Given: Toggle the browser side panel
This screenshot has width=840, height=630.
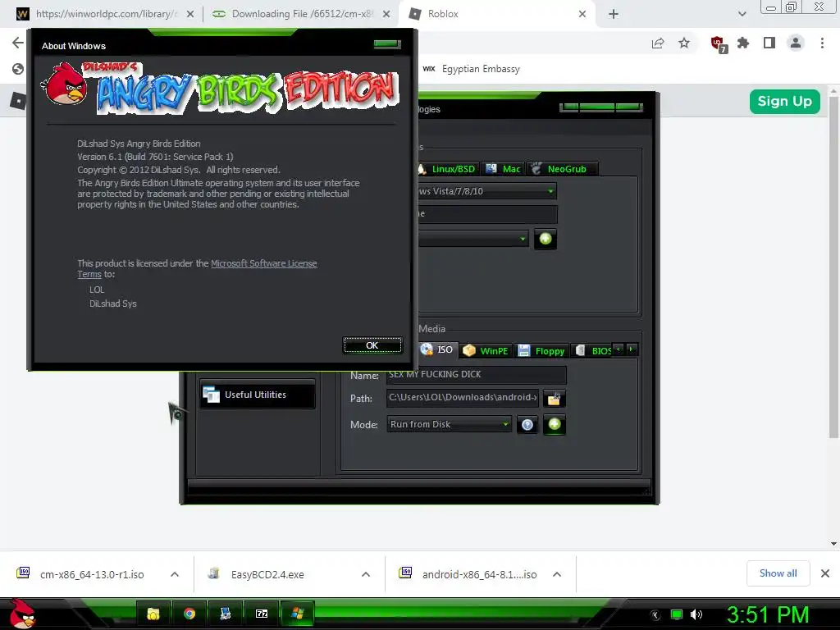Looking at the screenshot, I should pos(769,43).
